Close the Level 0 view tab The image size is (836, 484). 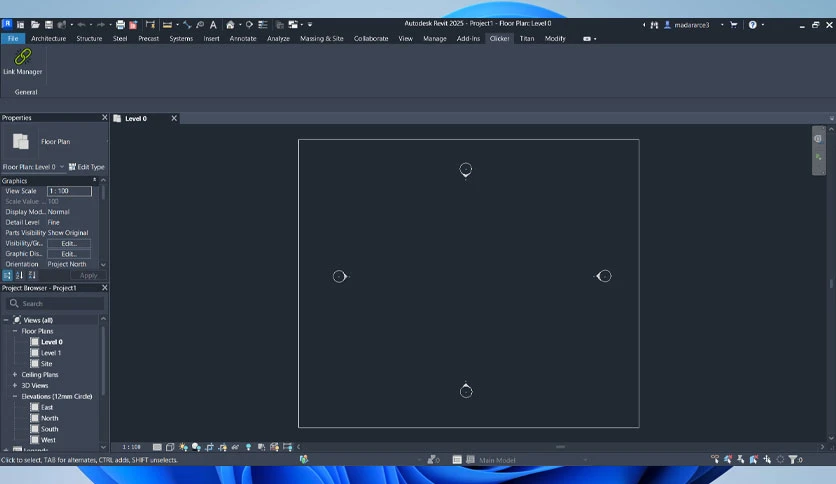click(x=174, y=118)
